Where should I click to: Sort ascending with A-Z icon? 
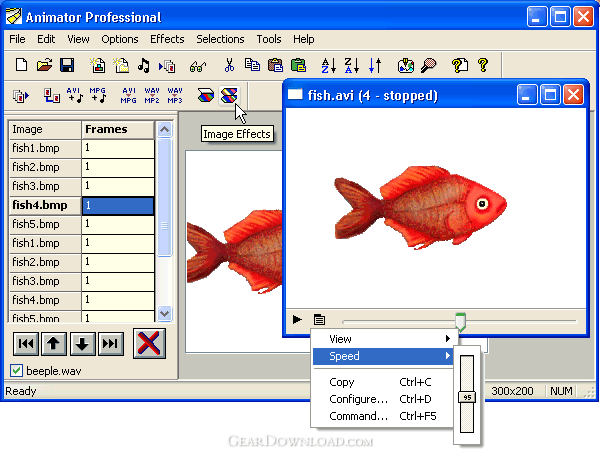328,65
